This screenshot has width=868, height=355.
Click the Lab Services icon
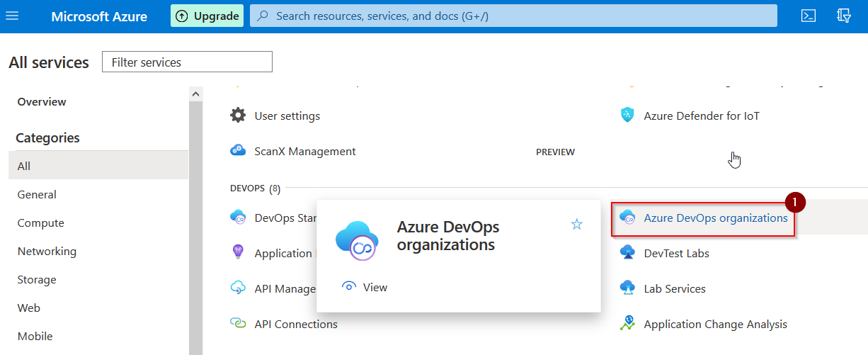point(627,288)
